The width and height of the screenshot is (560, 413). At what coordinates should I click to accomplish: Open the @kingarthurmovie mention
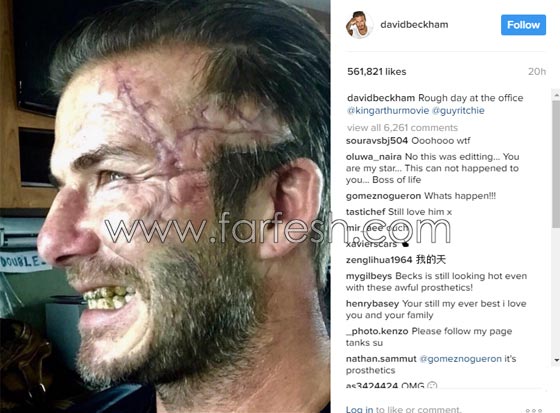[388, 110]
